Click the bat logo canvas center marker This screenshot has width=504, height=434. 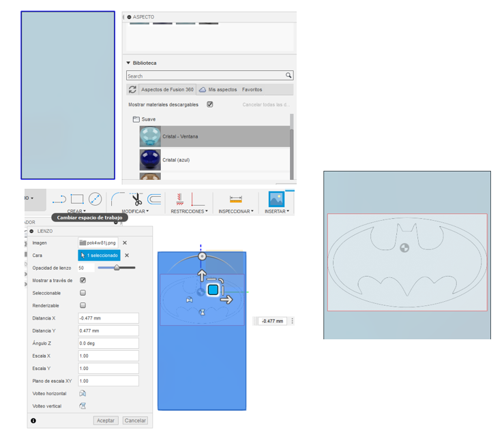point(404,248)
